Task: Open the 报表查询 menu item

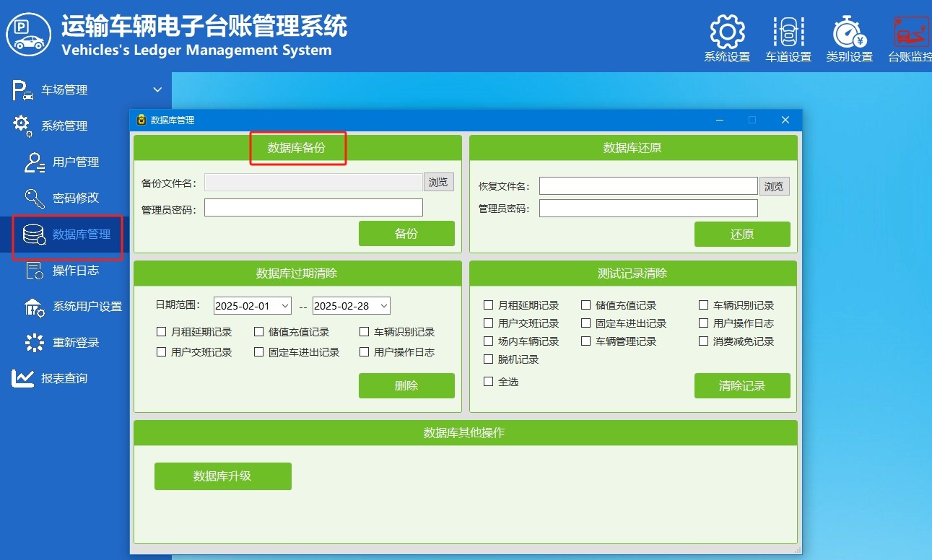Action: pos(64,379)
